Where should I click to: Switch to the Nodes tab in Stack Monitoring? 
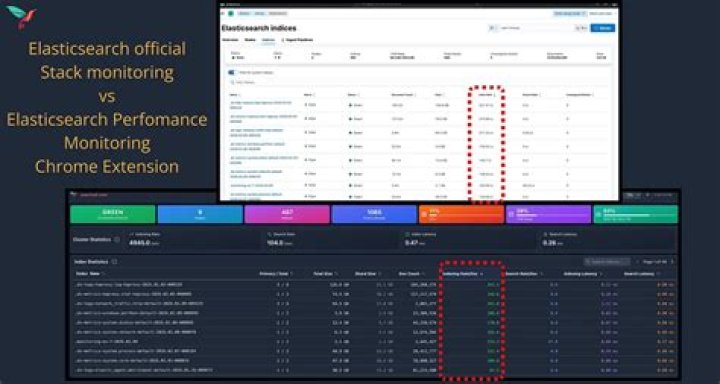click(x=250, y=40)
